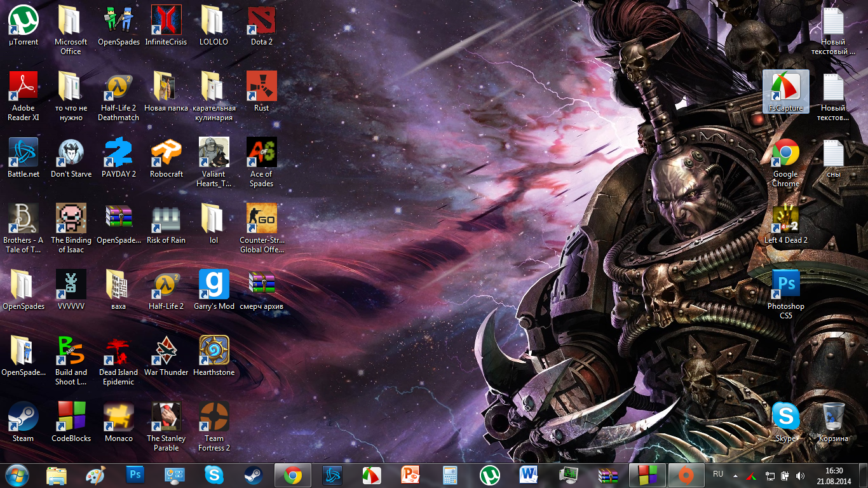Click the Hearthstone desktop shortcut
The width and height of the screenshot is (868, 488).
pos(214,351)
